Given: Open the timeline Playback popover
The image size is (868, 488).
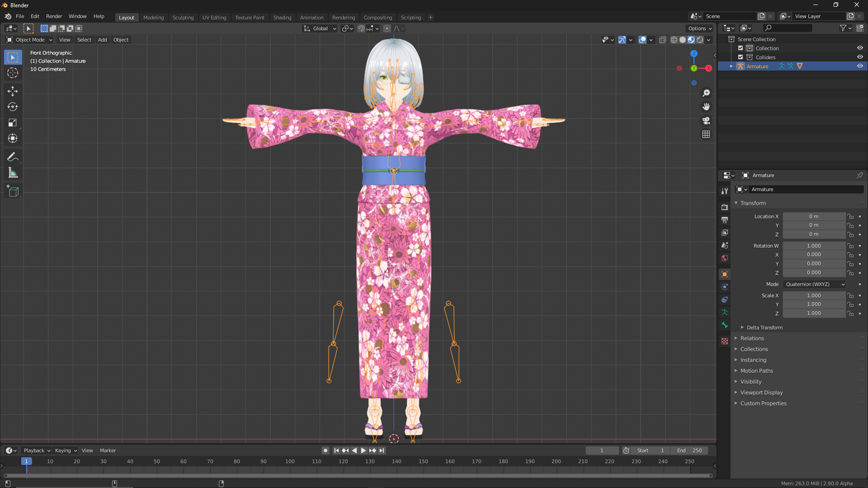Looking at the screenshot, I should pyautogui.click(x=37, y=450).
